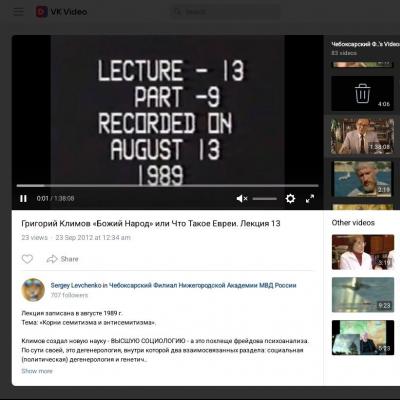The width and height of the screenshot is (400, 400).
Task: Open the Чебоксарский Ф.'s Videos playlist title
Action: tap(365, 44)
